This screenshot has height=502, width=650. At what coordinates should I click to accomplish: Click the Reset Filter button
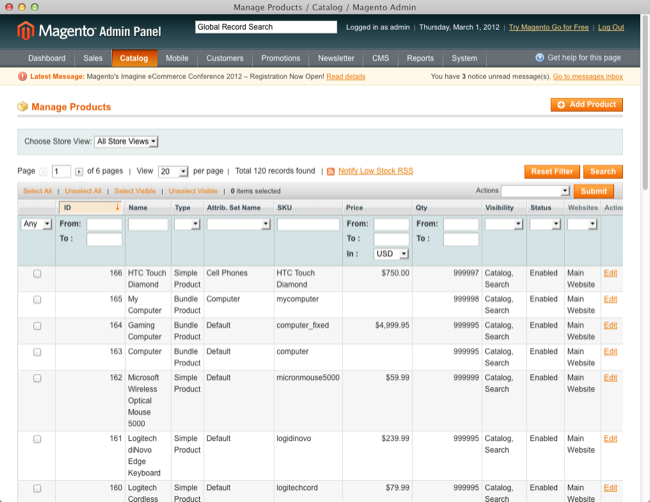(552, 172)
